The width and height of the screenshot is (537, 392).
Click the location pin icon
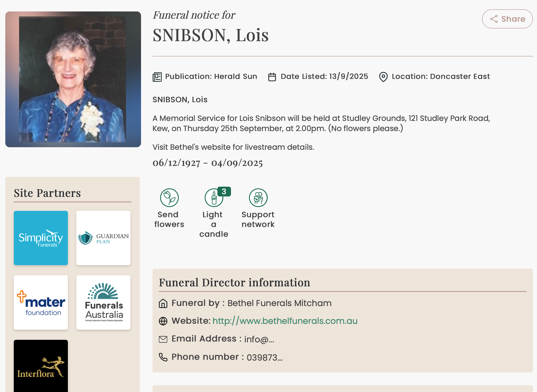pyautogui.click(x=383, y=77)
